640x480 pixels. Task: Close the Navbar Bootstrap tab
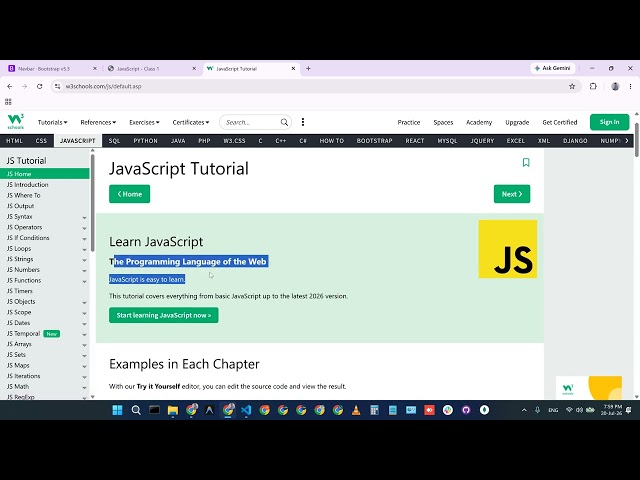(x=95, y=69)
